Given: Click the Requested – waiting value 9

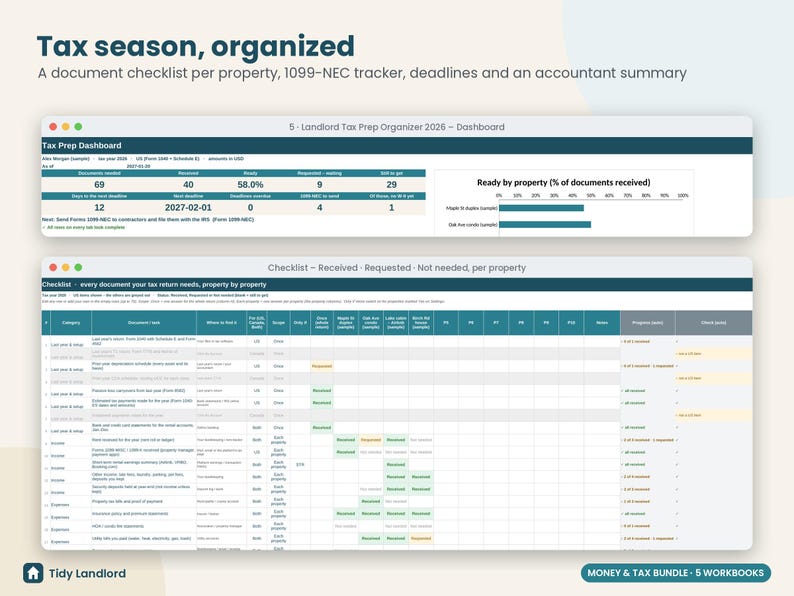Looking at the screenshot, I should pos(320,185).
